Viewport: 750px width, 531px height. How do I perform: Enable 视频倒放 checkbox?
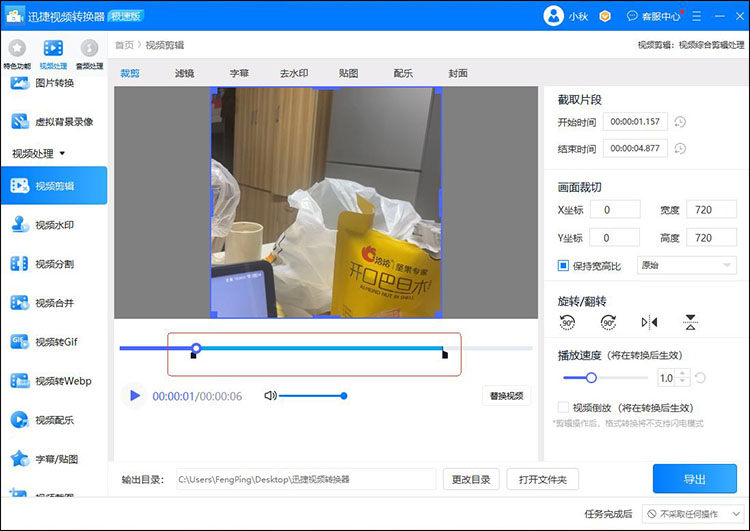[563, 407]
